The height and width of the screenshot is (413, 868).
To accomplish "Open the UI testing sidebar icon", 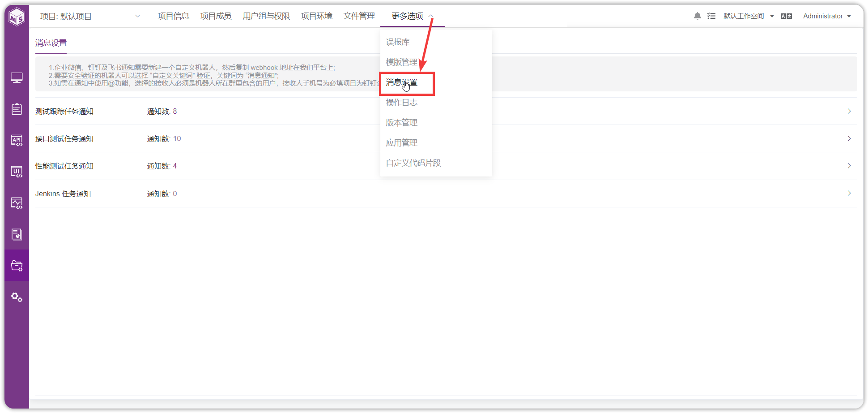I will coord(17,172).
